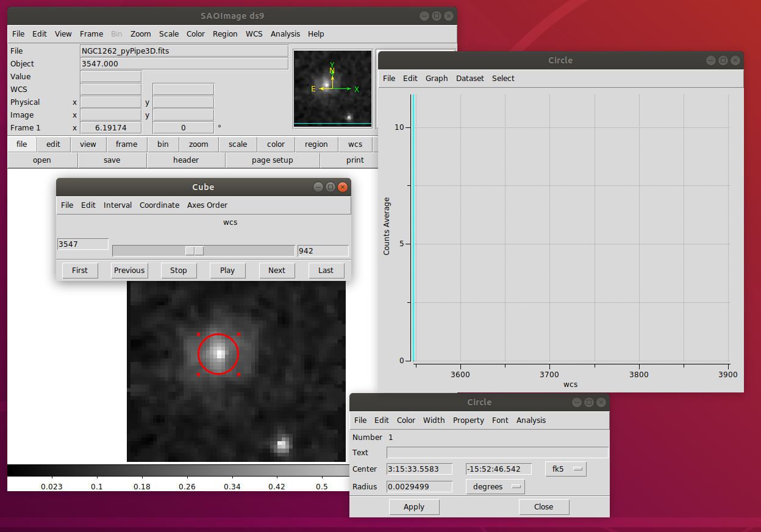Open the File menu in the Cube dialog
This screenshot has width=761, height=532.
(67, 205)
